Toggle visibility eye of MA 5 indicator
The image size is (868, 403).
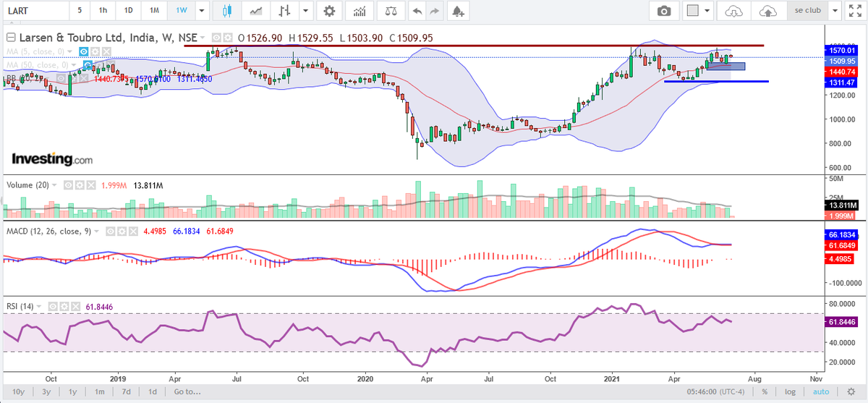(84, 51)
